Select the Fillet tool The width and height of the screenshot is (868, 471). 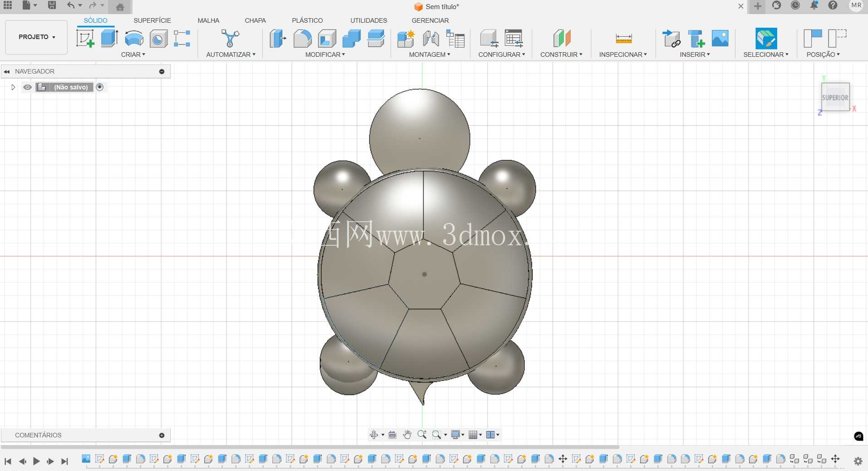[x=302, y=38]
